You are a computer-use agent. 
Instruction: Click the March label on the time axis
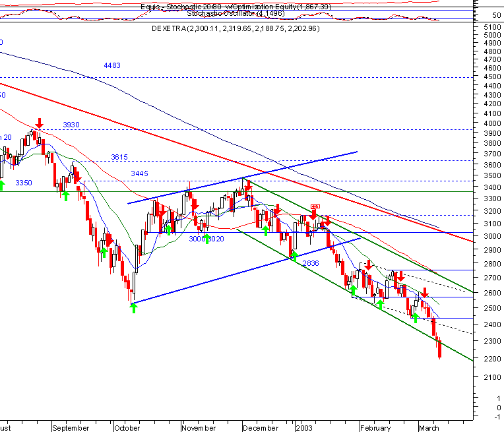coord(429,428)
